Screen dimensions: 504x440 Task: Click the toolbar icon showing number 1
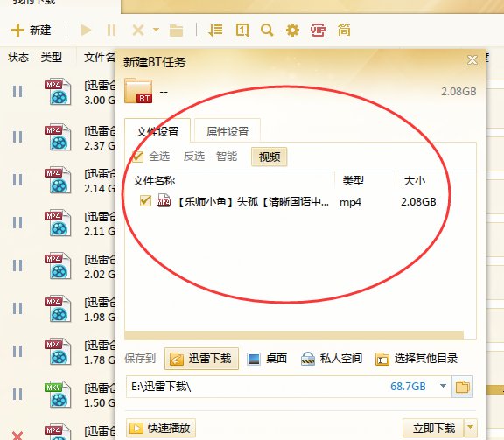(x=242, y=31)
